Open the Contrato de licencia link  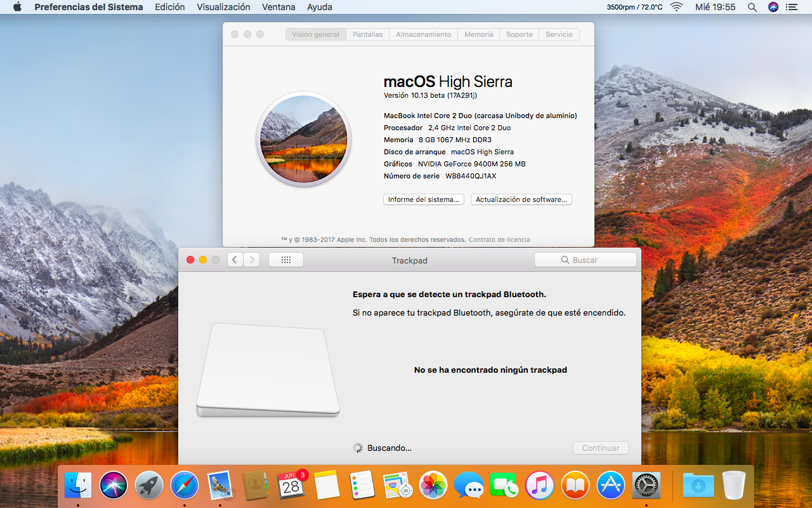tap(499, 239)
